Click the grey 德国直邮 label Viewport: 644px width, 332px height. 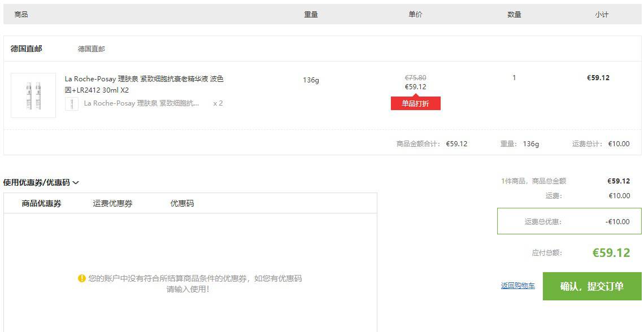92,49
